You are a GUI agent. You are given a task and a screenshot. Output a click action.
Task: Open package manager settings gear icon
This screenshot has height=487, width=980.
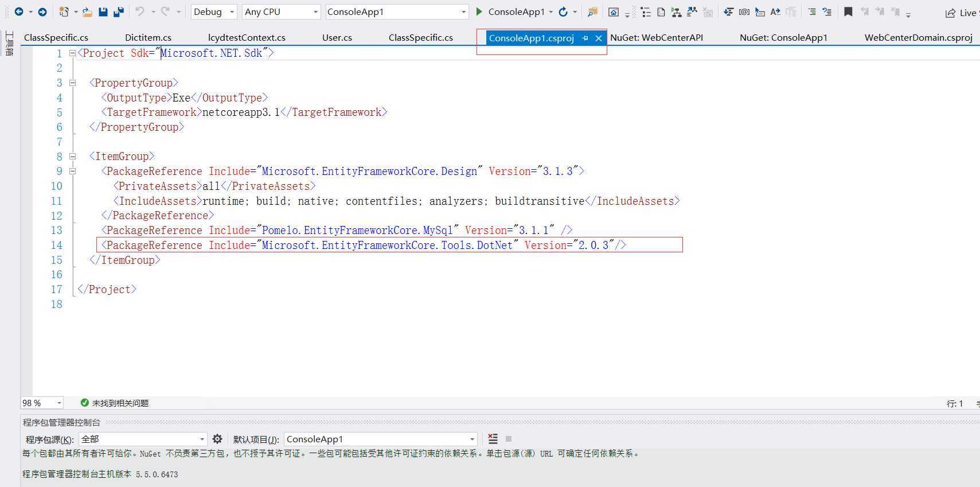(x=217, y=439)
